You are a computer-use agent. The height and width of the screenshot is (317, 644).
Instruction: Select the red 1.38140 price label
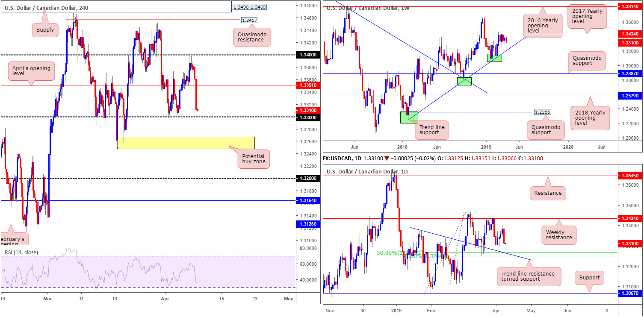631,7
